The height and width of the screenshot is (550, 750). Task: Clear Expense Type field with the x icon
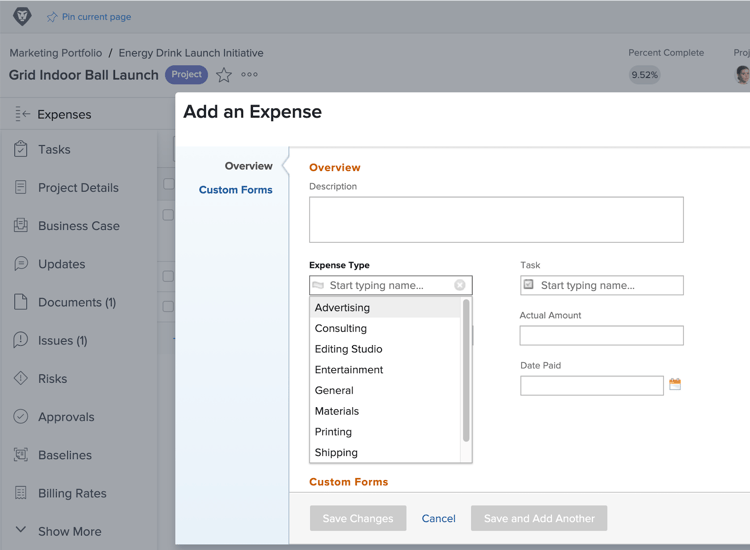460,285
